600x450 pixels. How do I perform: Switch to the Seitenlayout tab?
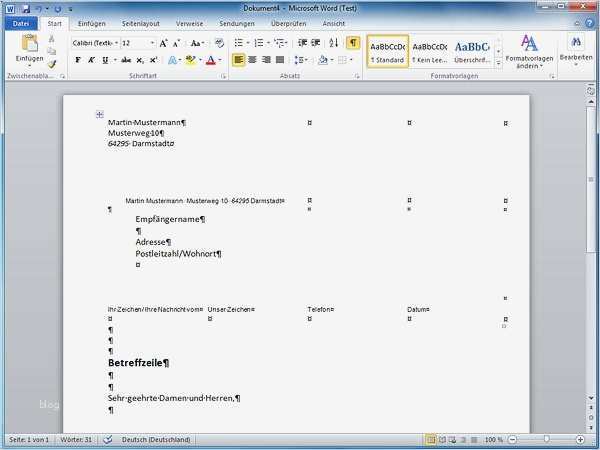[140, 24]
